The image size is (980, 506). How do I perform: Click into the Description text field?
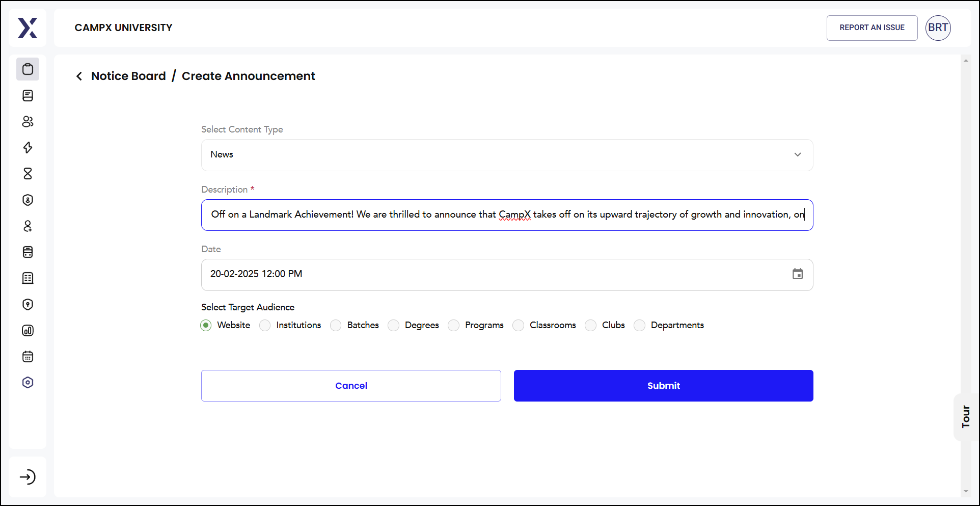507,215
